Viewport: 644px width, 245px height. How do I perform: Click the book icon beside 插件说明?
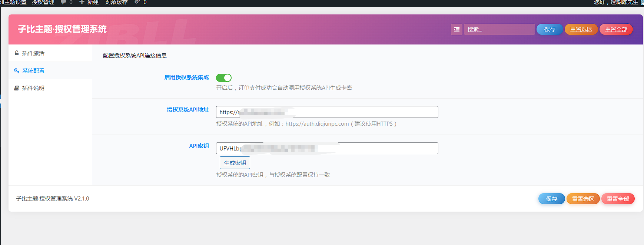(x=17, y=88)
